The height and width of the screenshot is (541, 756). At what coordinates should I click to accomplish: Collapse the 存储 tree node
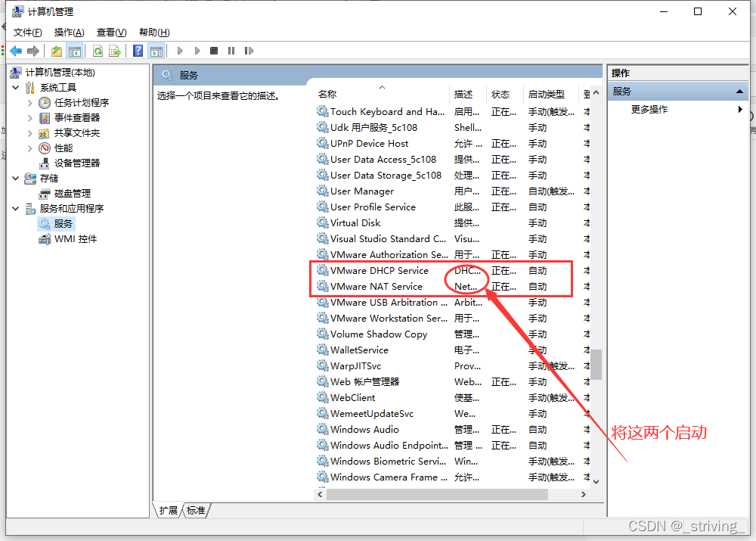[x=15, y=178]
